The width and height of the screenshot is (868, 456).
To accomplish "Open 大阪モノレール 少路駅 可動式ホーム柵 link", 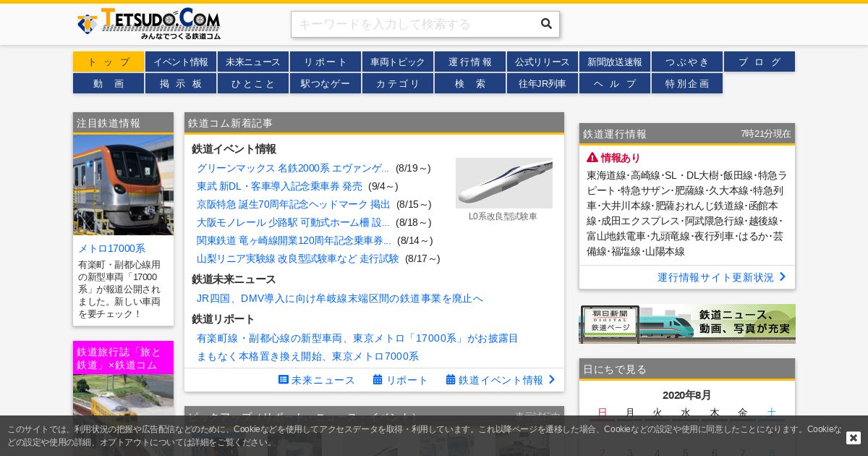I will 293,222.
